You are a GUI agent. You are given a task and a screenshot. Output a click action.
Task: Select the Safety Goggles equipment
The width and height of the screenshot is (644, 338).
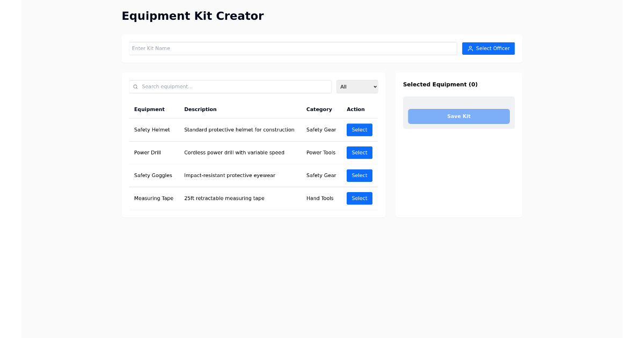(x=359, y=175)
